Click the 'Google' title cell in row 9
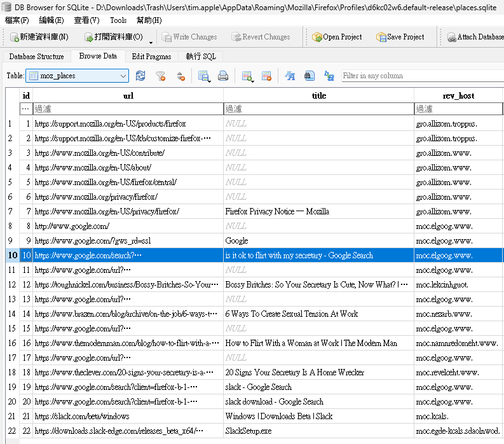The image size is (504, 444). click(318, 240)
